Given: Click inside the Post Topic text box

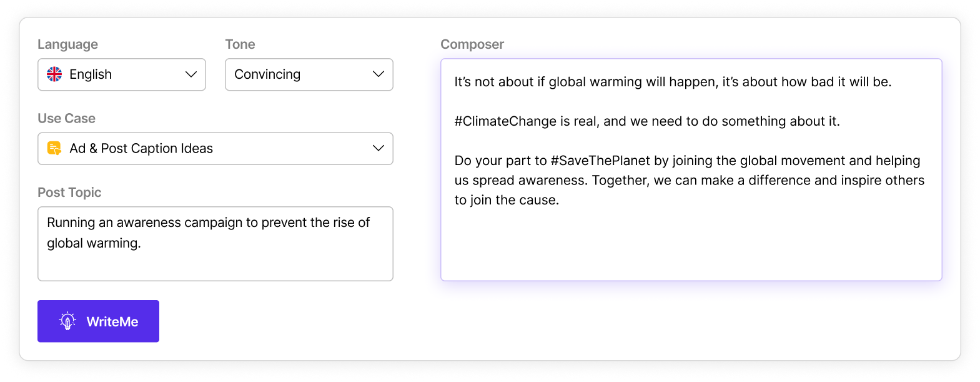Looking at the screenshot, I should click(x=215, y=244).
